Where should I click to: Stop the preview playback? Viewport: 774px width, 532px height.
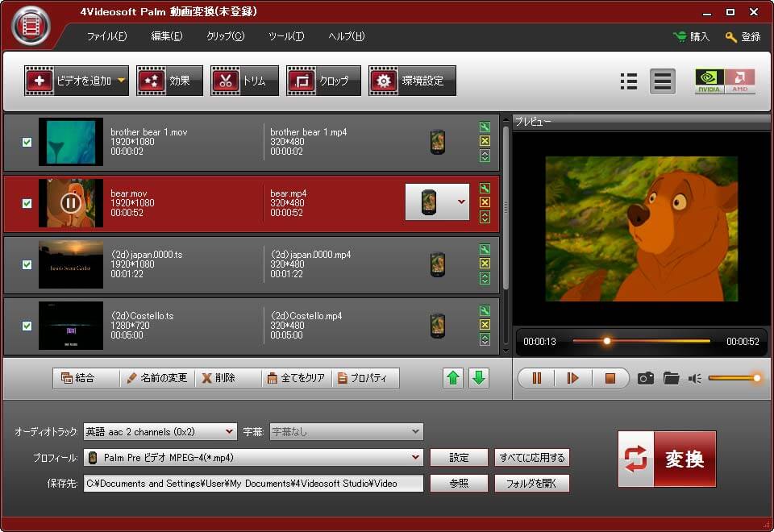click(610, 378)
